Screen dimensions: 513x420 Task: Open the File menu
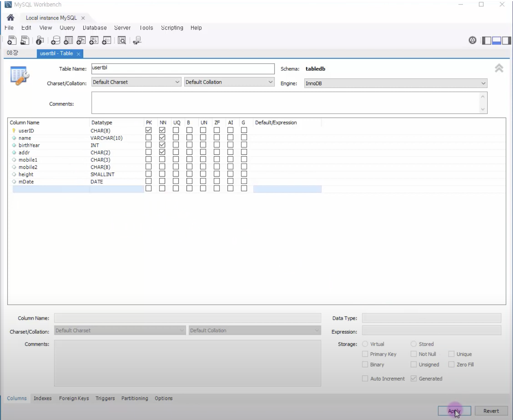pyautogui.click(x=9, y=28)
